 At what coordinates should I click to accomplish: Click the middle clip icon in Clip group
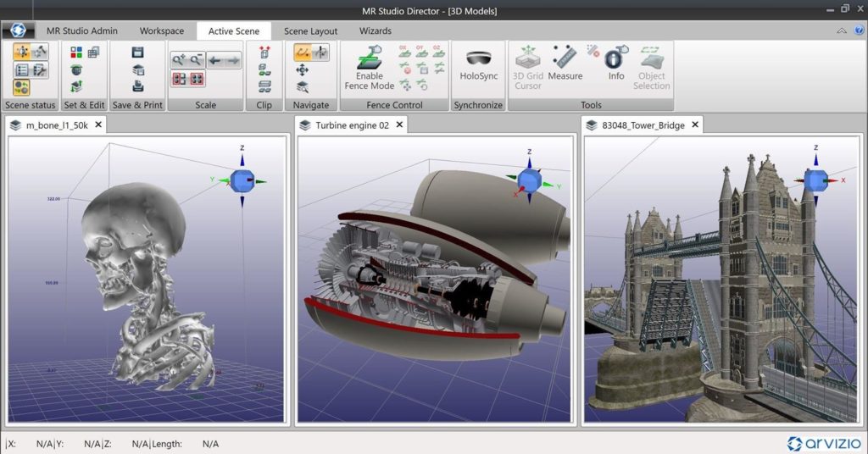click(x=264, y=69)
